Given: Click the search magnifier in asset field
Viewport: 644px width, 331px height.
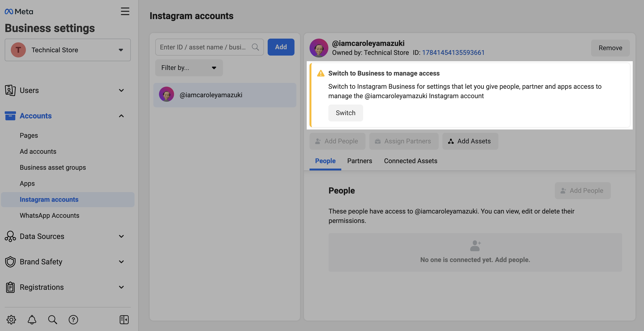Looking at the screenshot, I should pyautogui.click(x=255, y=47).
